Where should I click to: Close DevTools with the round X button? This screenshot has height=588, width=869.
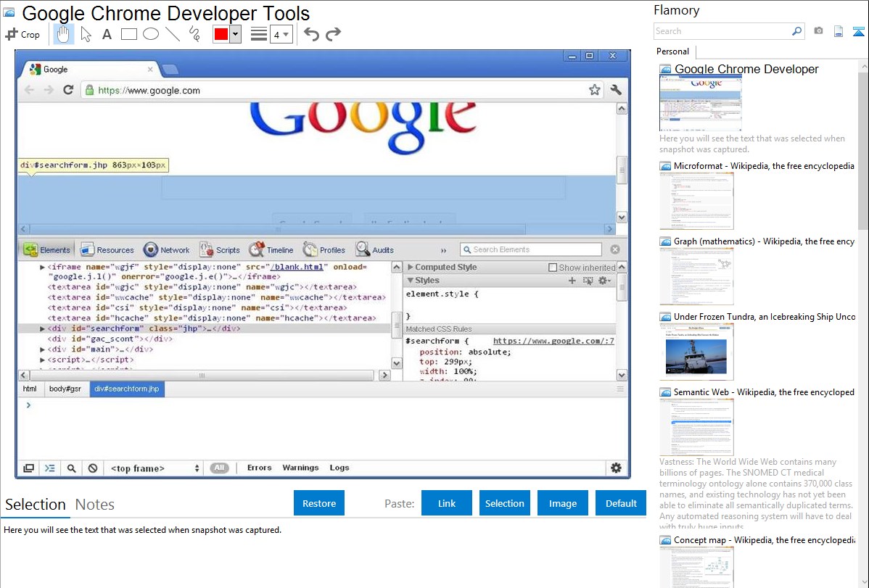[x=615, y=249]
